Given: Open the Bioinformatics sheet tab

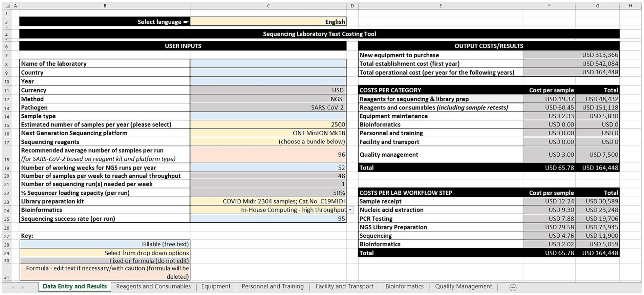Looking at the screenshot, I should pos(404,287).
